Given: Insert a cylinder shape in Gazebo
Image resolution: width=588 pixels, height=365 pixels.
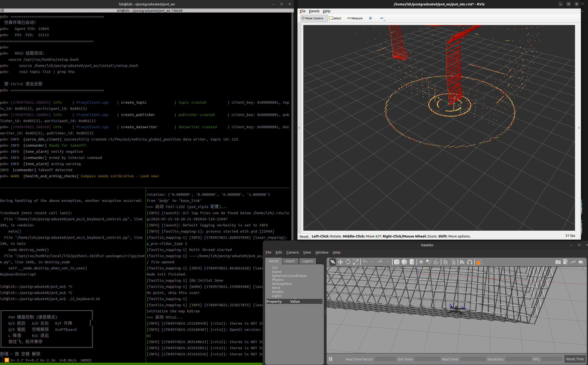Looking at the screenshot, I should [x=412, y=262].
